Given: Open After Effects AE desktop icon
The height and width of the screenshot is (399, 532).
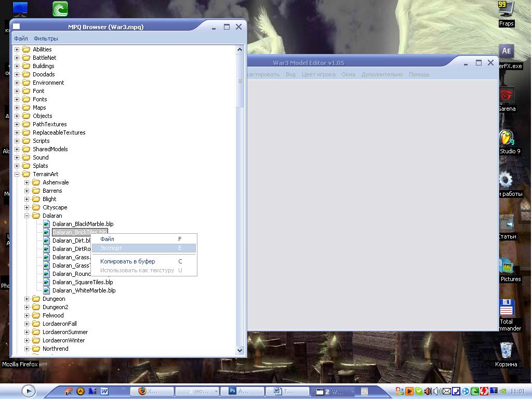Looking at the screenshot, I should [506, 51].
